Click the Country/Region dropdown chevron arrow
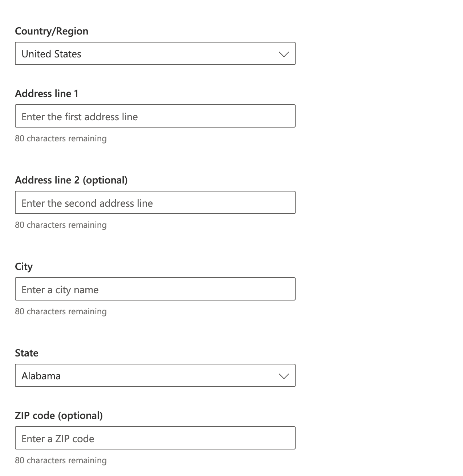Screen dimensions: 463x476 tap(284, 54)
